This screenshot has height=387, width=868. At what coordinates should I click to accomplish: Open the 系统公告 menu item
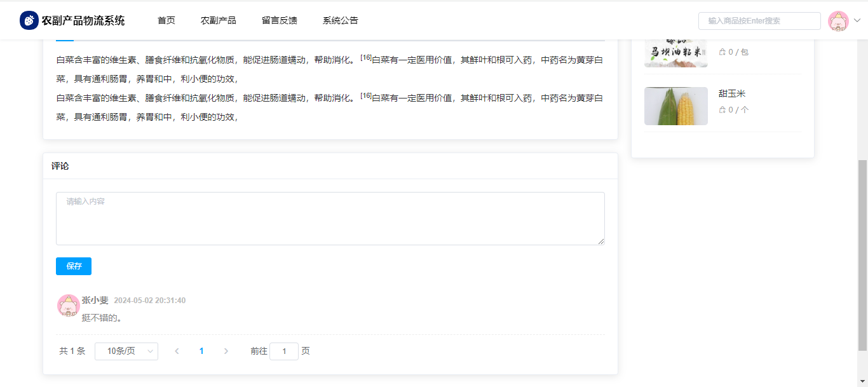(x=341, y=20)
